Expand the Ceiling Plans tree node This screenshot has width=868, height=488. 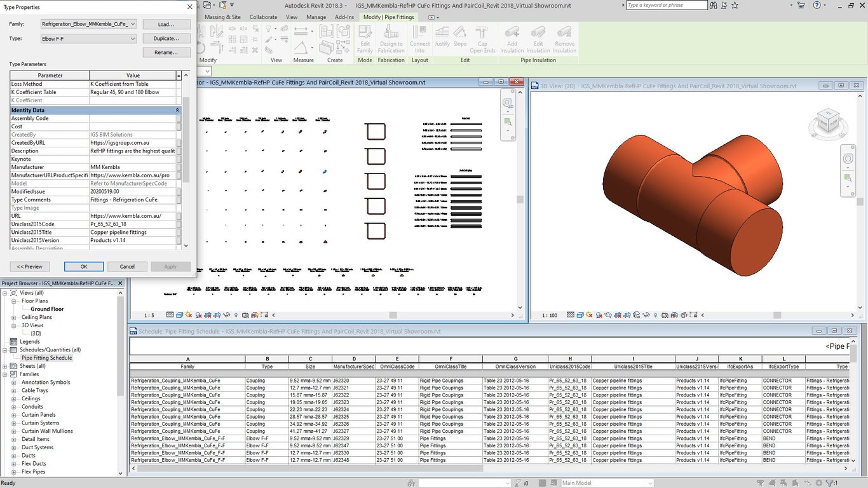tap(14, 317)
